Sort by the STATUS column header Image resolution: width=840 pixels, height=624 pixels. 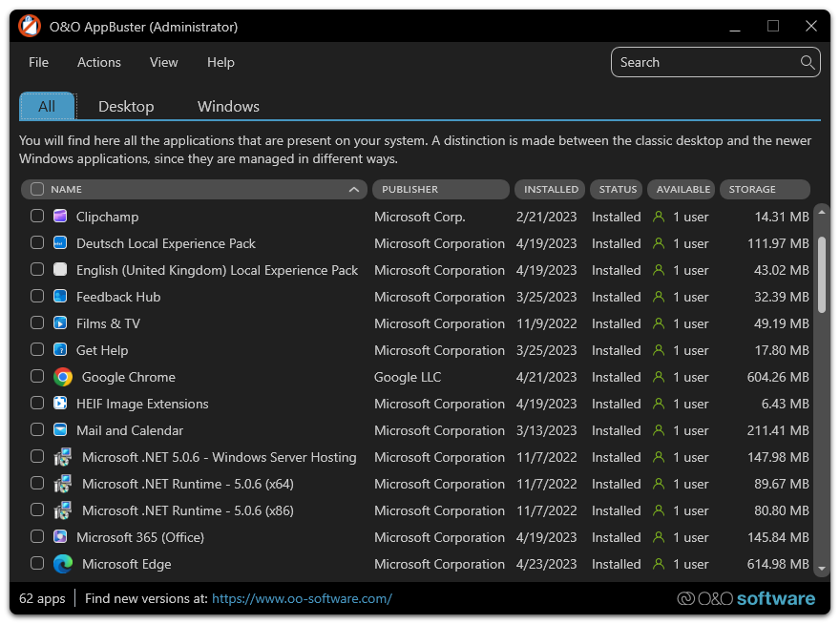click(x=617, y=189)
